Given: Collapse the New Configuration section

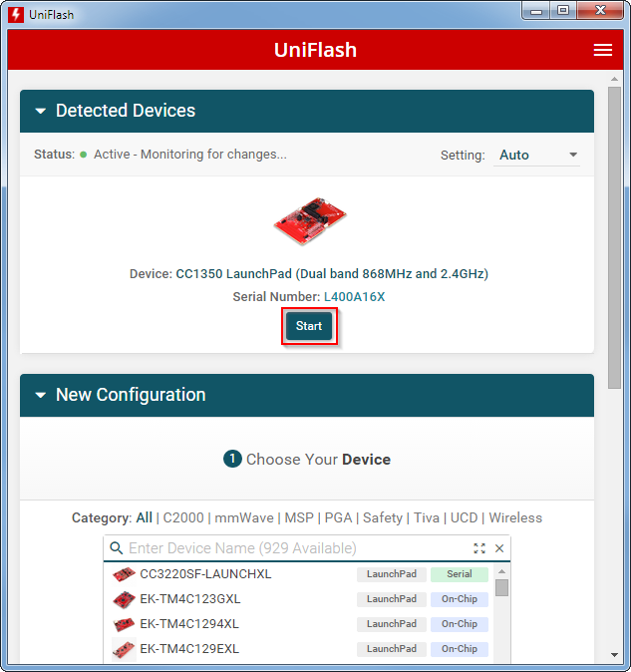Looking at the screenshot, I should pyautogui.click(x=41, y=395).
